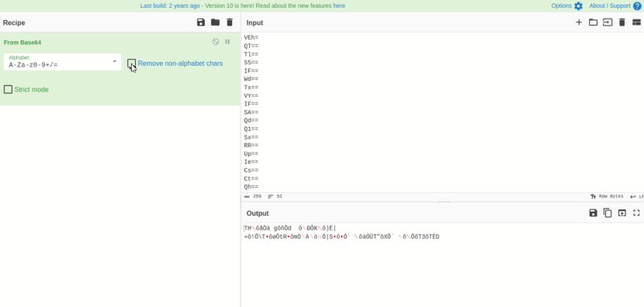Click the input length 259 status

tap(253, 197)
